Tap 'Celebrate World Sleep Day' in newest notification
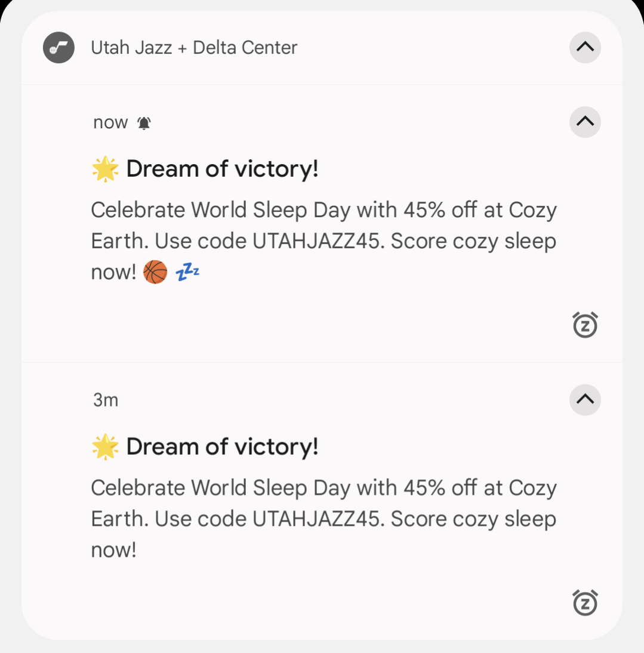The image size is (644, 653). click(221, 211)
